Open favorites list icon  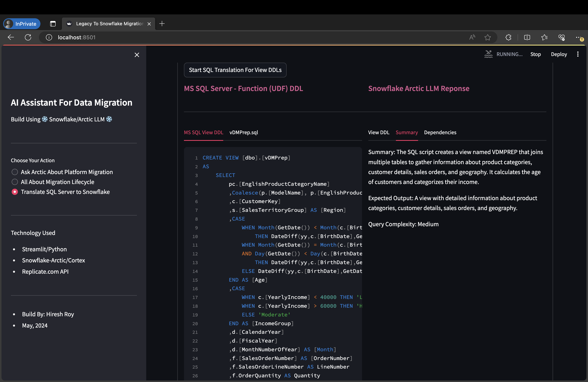(x=544, y=37)
